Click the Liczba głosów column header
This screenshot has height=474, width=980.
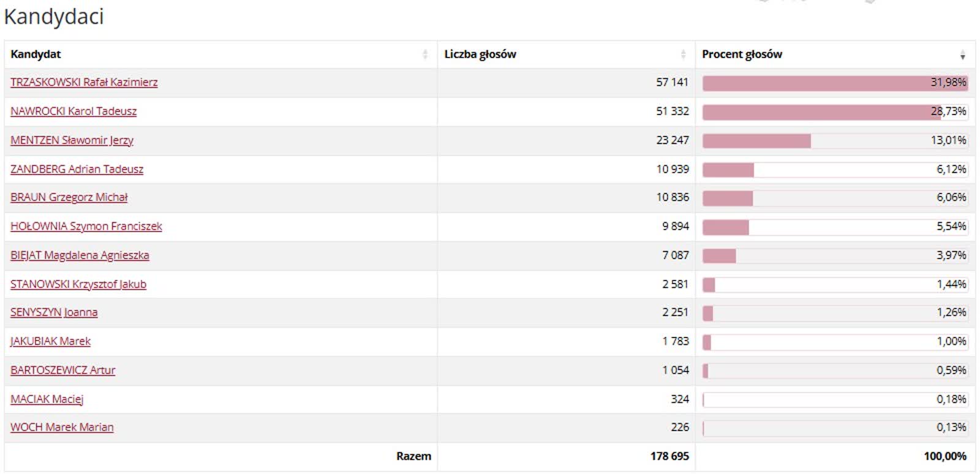pos(480,55)
